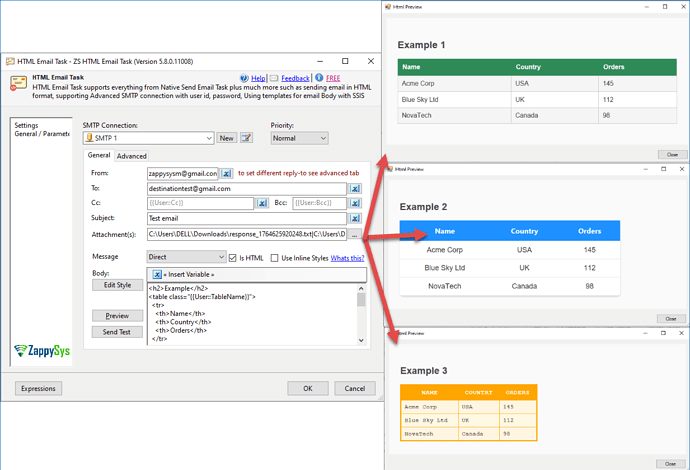Click the variable icon next to Subject field
This screenshot has height=470, width=690.
pyautogui.click(x=354, y=218)
